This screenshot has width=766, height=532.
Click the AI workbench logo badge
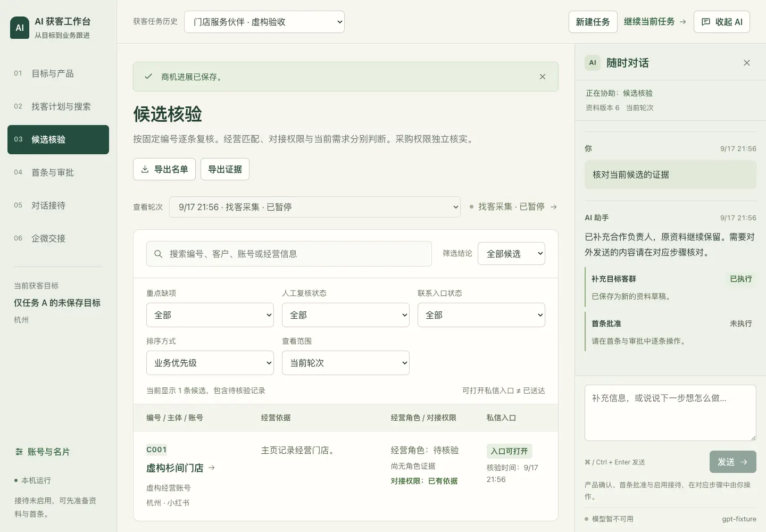(20, 28)
